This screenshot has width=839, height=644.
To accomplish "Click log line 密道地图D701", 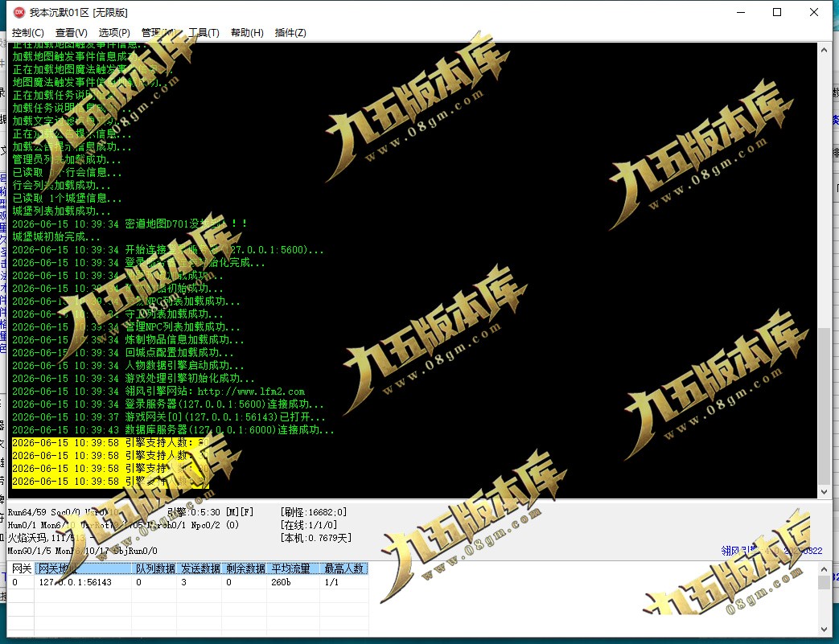I will pos(130,224).
